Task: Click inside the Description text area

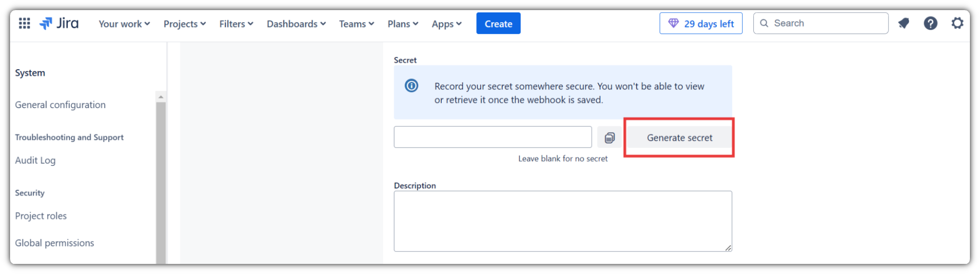Action: coord(563,221)
